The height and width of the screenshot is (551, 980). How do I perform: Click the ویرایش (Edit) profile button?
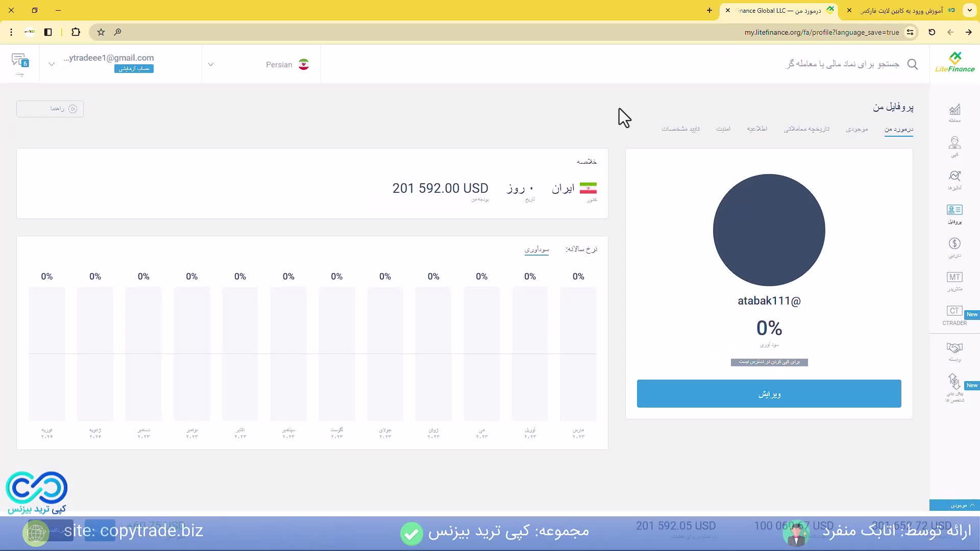coord(769,393)
